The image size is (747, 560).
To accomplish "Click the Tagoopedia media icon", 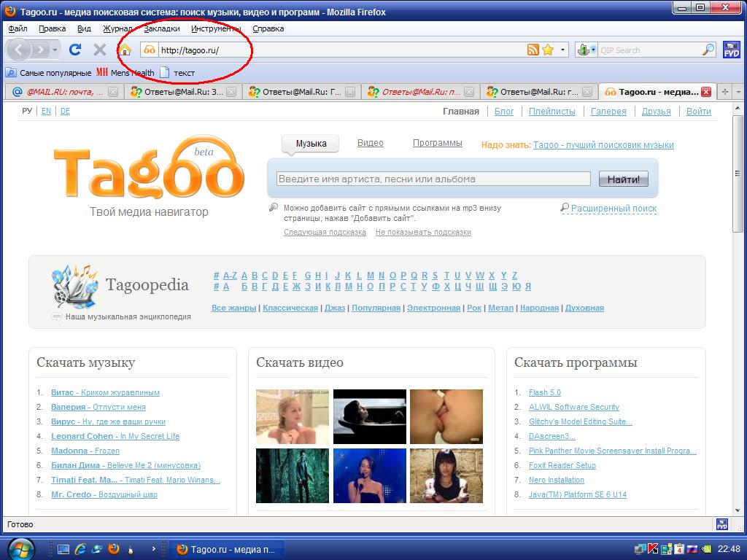I will 74,287.
